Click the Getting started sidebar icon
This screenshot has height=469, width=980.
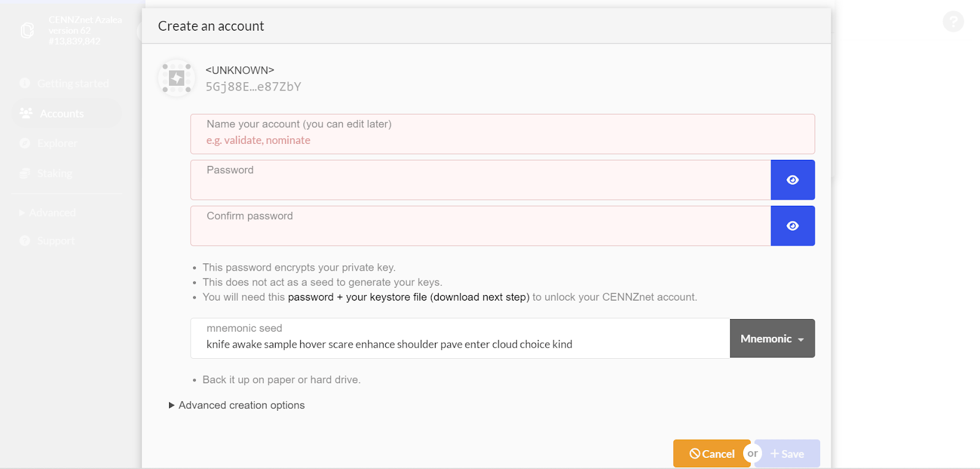coord(24,83)
